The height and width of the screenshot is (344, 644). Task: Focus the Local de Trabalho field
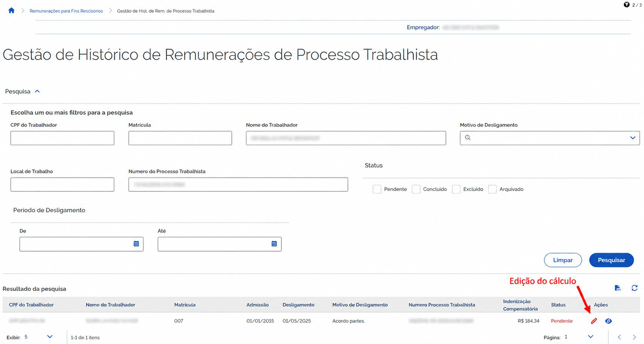pos(62,185)
